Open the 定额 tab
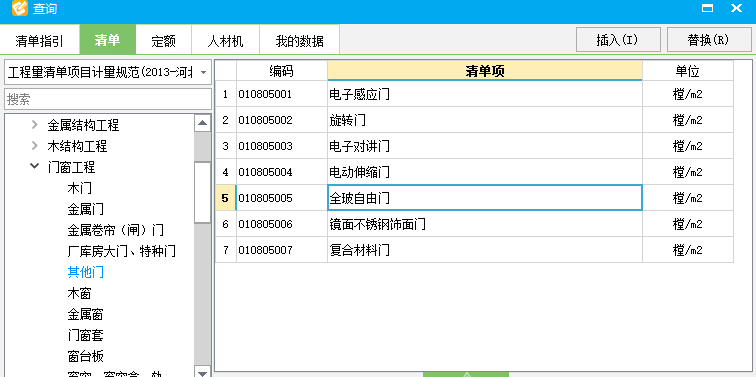The height and width of the screenshot is (377, 756). [163, 40]
